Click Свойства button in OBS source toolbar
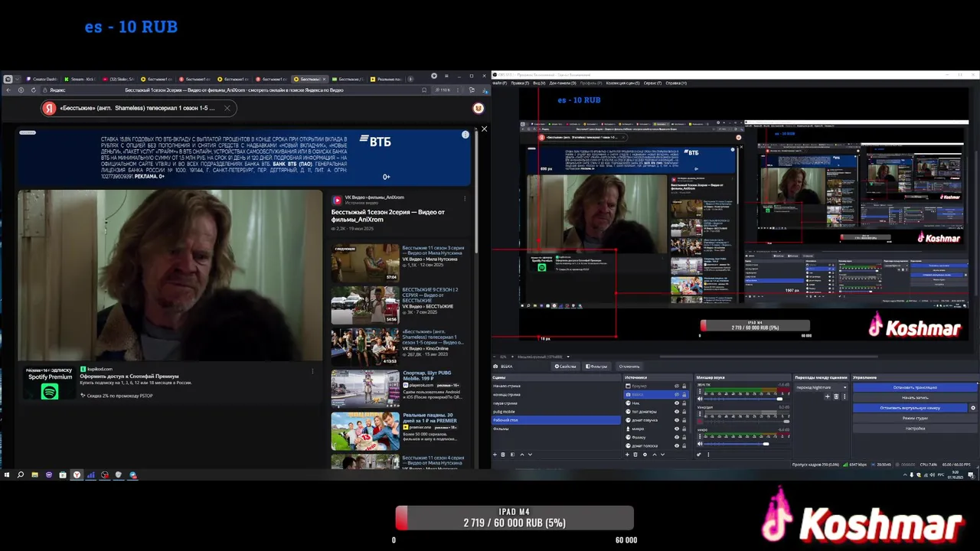The image size is (980, 551). 567,366
